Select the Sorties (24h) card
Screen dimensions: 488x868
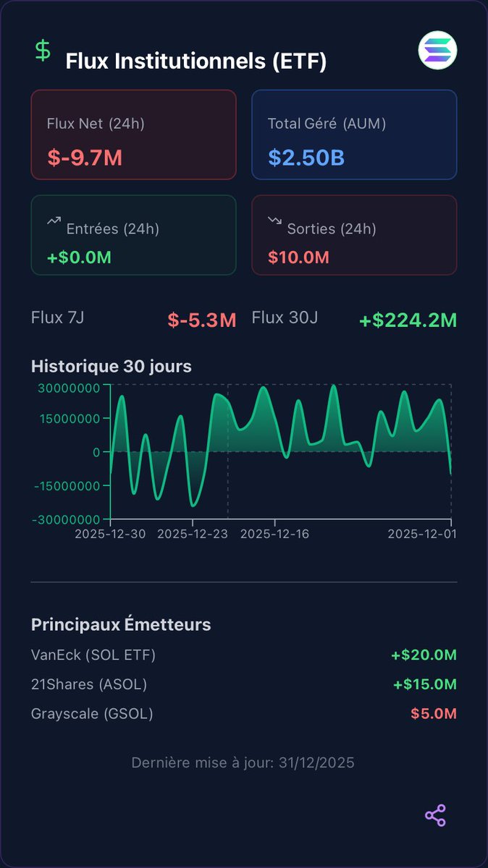click(x=354, y=235)
